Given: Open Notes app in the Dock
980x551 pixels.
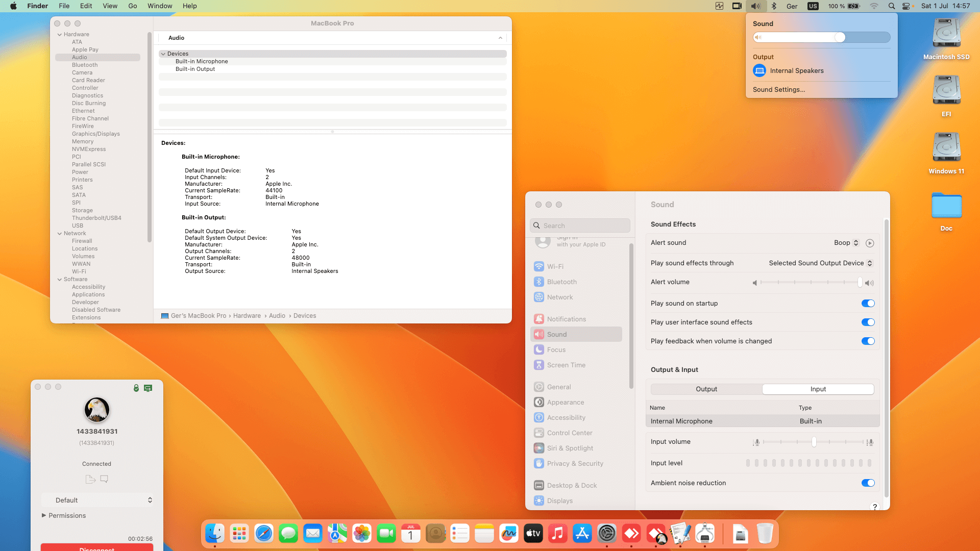Looking at the screenshot, I should click(x=484, y=534).
